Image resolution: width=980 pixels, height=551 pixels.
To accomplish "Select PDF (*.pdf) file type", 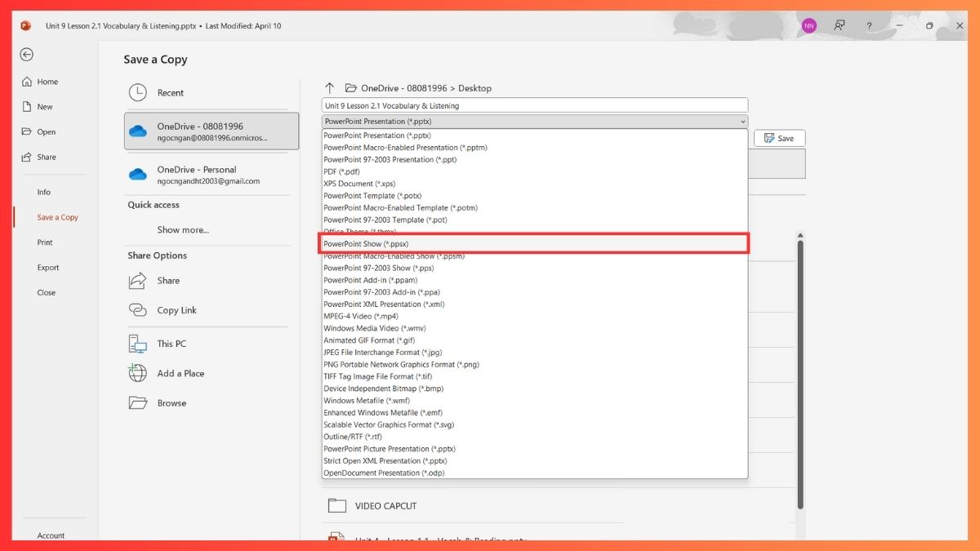I will point(535,171).
